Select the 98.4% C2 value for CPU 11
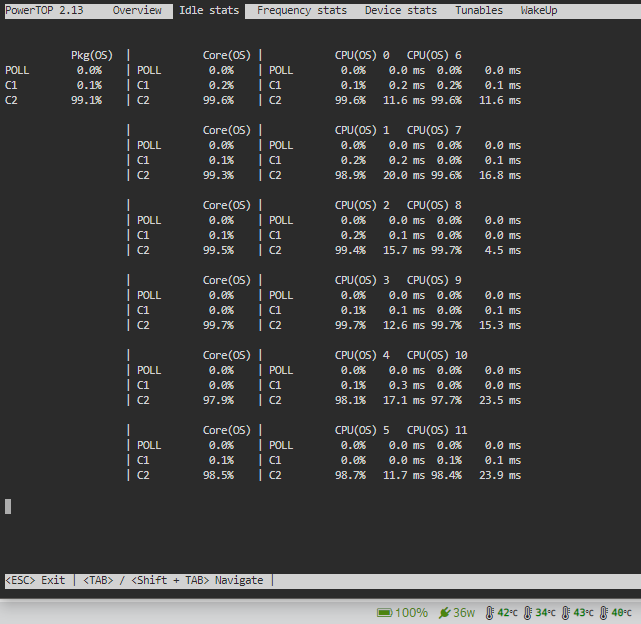The width and height of the screenshot is (641, 624). tap(446, 475)
